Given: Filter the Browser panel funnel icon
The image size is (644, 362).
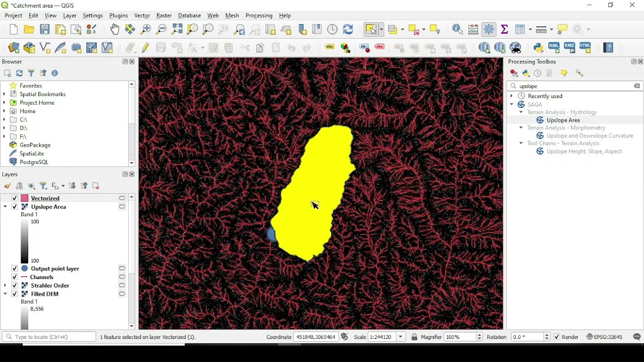Looking at the screenshot, I should coord(31,73).
